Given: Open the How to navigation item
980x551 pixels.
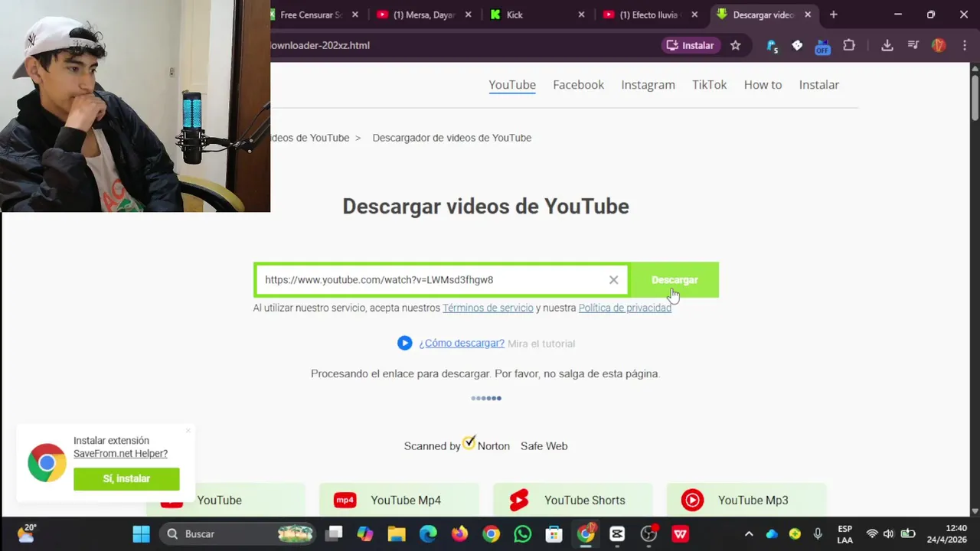Looking at the screenshot, I should [x=763, y=85].
